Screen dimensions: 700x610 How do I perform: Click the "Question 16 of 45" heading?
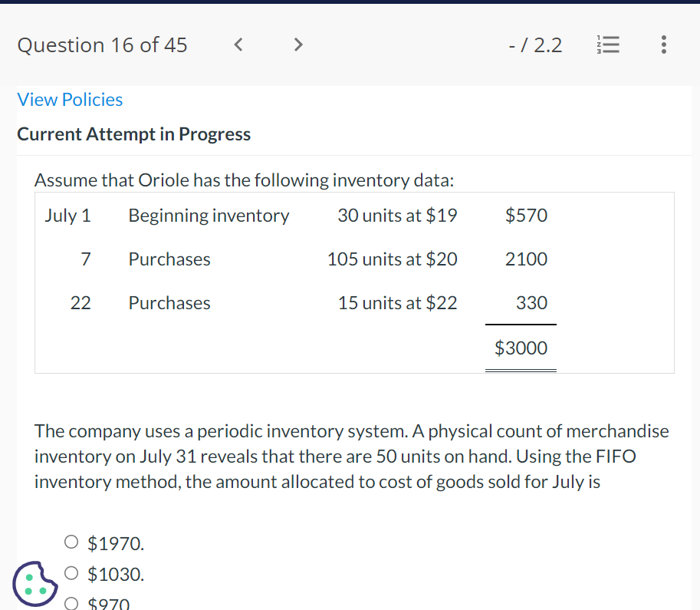(x=102, y=45)
